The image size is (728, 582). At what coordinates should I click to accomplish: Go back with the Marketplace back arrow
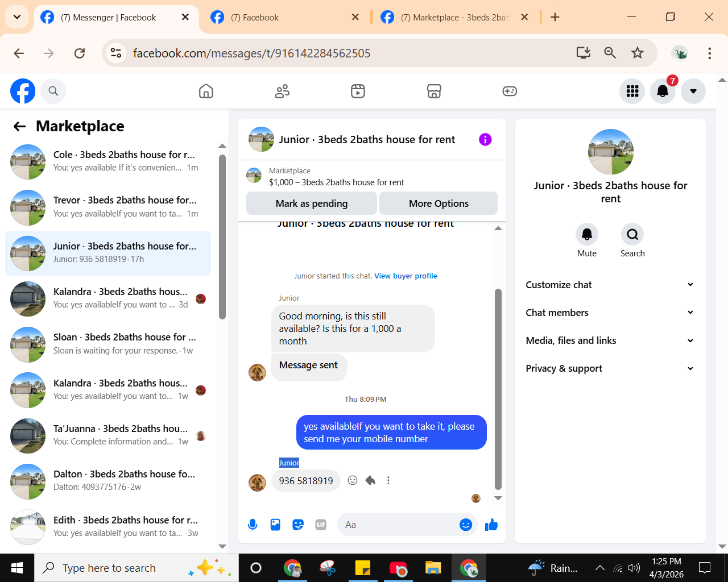tap(20, 126)
